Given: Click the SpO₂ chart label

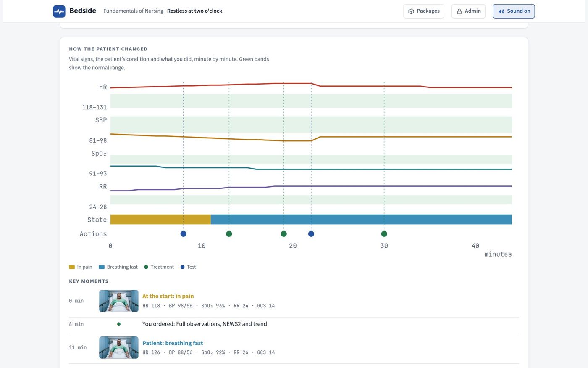Looking at the screenshot, I should click(99, 154).
